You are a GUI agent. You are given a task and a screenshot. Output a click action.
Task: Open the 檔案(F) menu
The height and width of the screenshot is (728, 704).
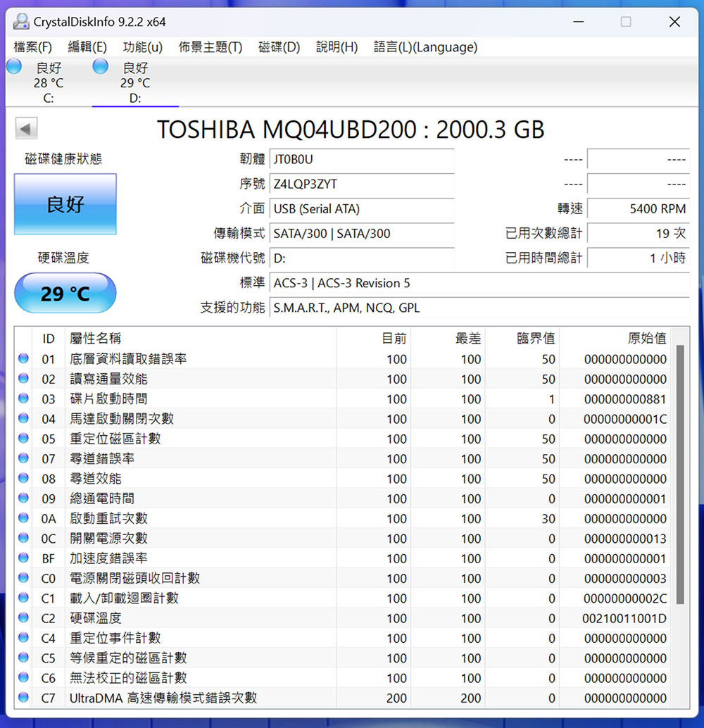coord(33,47)
